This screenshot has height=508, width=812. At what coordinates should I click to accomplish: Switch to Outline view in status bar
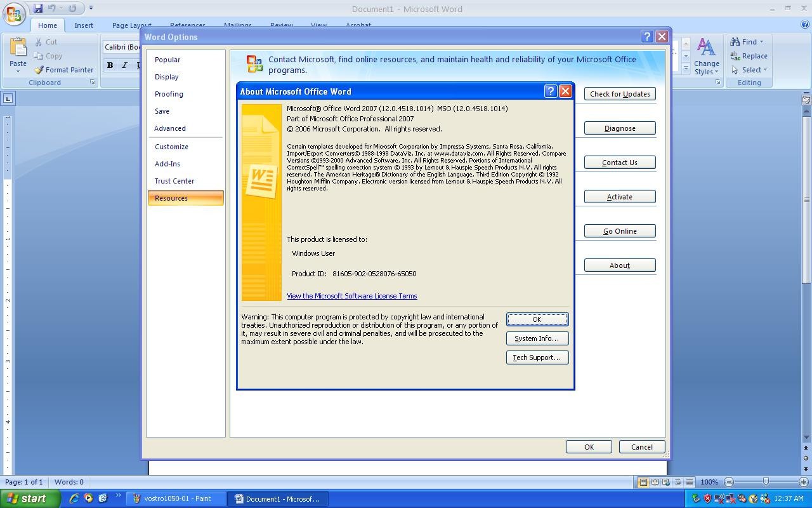[678, 482]
